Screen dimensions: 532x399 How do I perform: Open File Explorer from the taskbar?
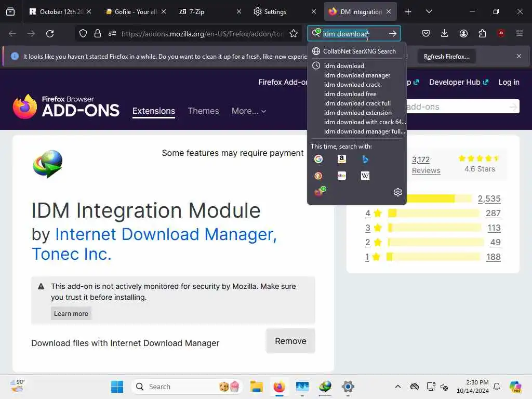click(x=257, y=387)
